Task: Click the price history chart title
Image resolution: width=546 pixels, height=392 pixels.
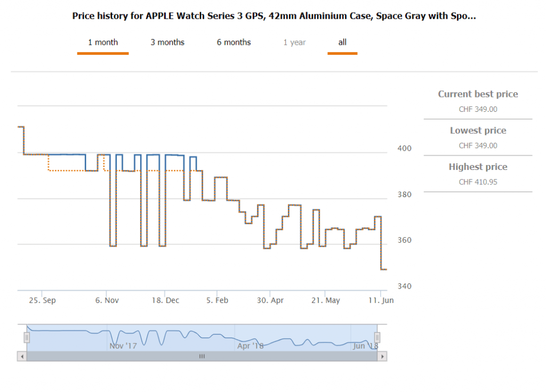Action: [x=274, y=16]
